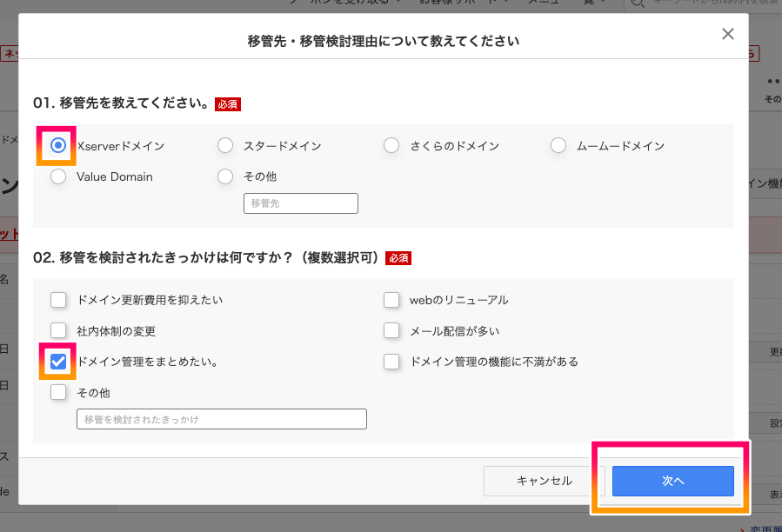The height and width of the screenshot is (532, 782).
Task: Focus the 移管先 text field
Action: 301,203
